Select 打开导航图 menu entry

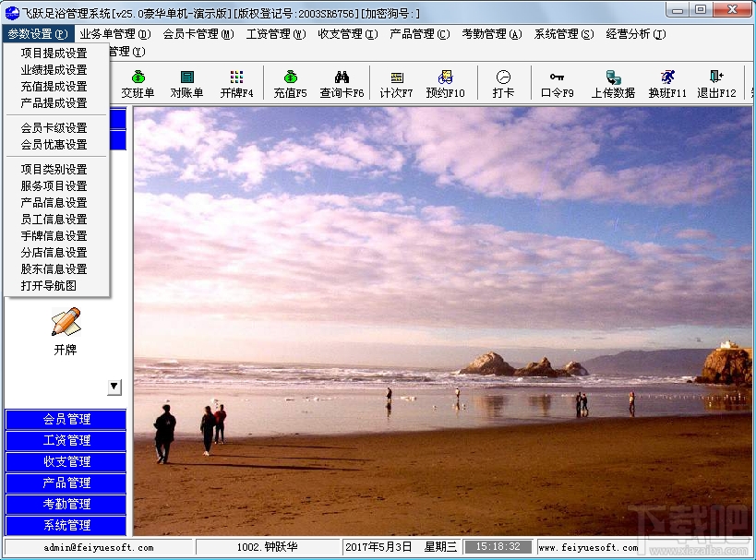56,286
